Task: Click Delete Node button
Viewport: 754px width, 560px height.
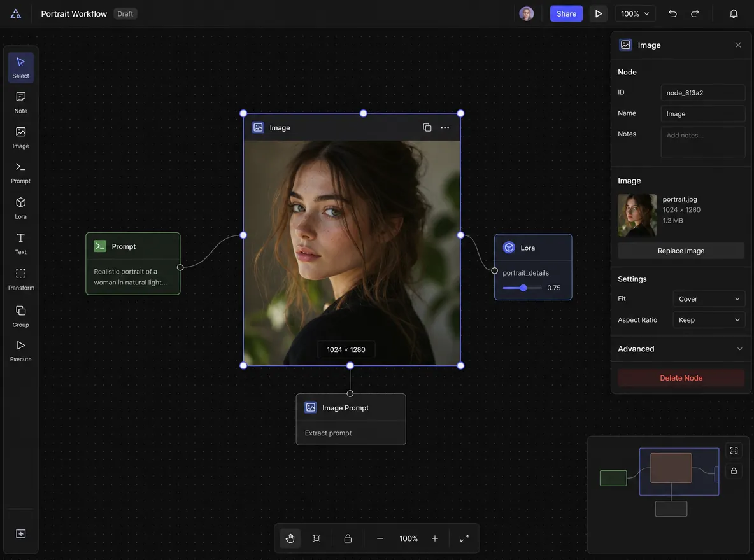Action: pyautogui.click(x=681, y=378)
